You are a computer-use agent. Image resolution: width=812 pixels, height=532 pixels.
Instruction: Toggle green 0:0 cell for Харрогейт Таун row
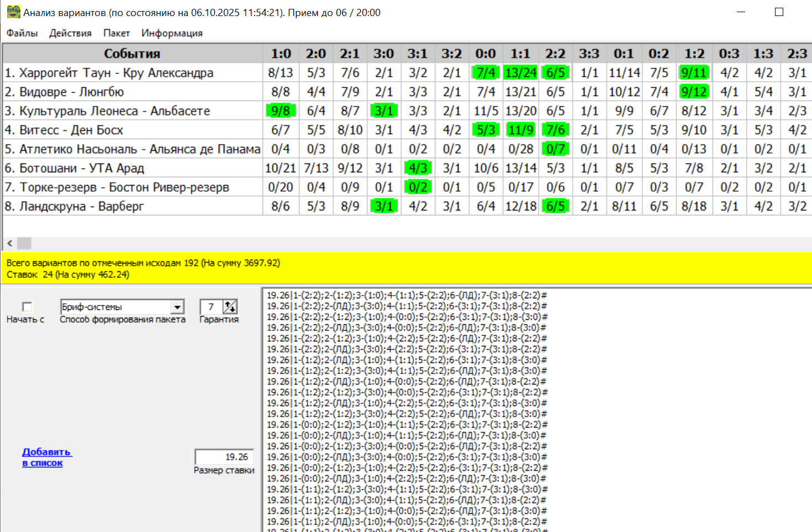(486, 73)
